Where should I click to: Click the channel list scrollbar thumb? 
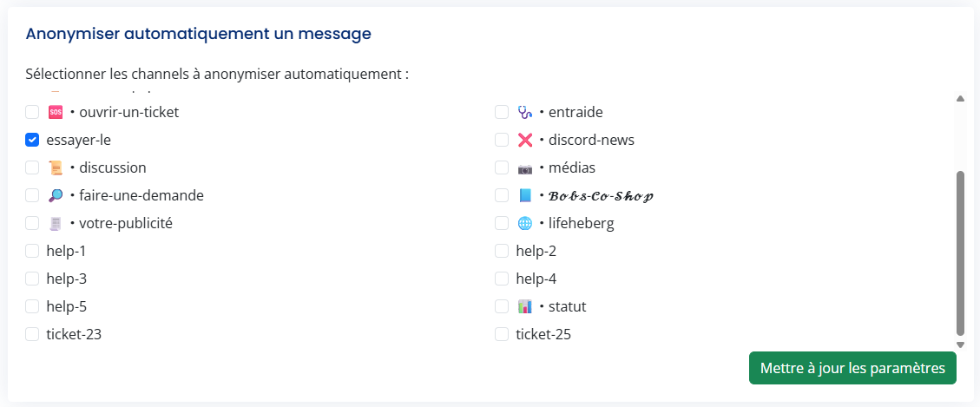coord(960,252)
